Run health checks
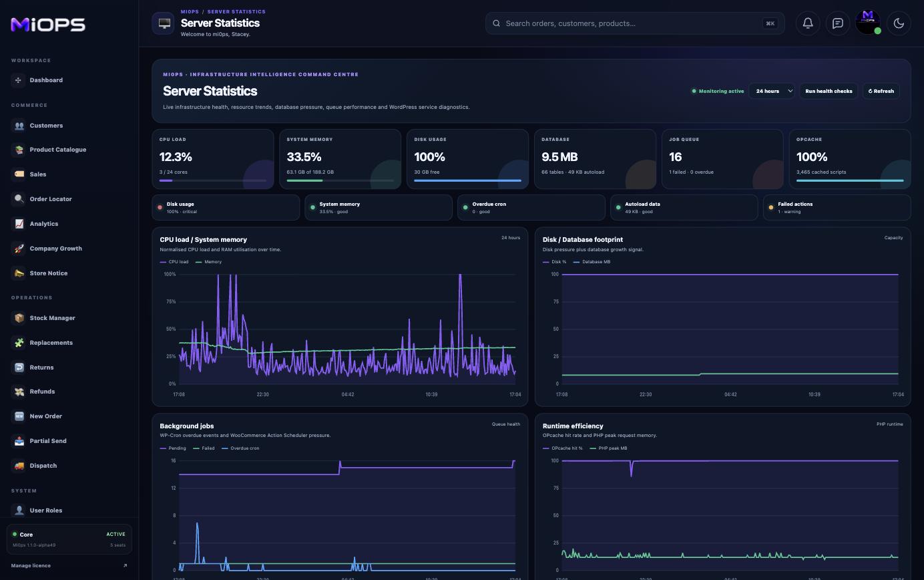The width and height of the screenshot is (924, 580). click(x=829, y=91)
